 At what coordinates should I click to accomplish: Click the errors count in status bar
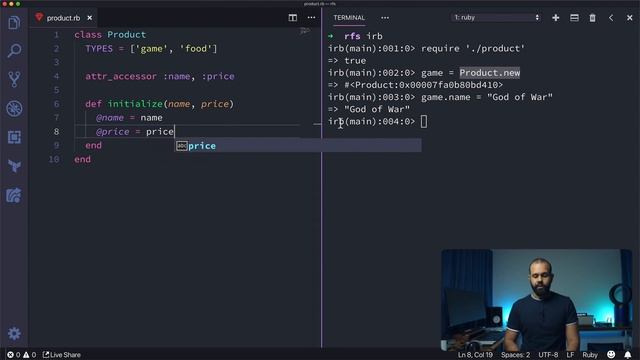pyautogui.click(x=13, y=355)
